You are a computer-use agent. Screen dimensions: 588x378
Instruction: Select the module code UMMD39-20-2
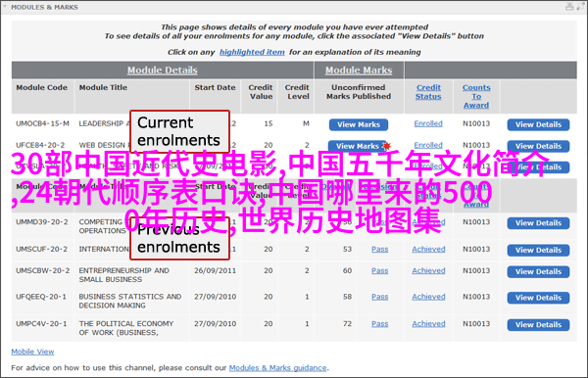click(x=42, y=222)
